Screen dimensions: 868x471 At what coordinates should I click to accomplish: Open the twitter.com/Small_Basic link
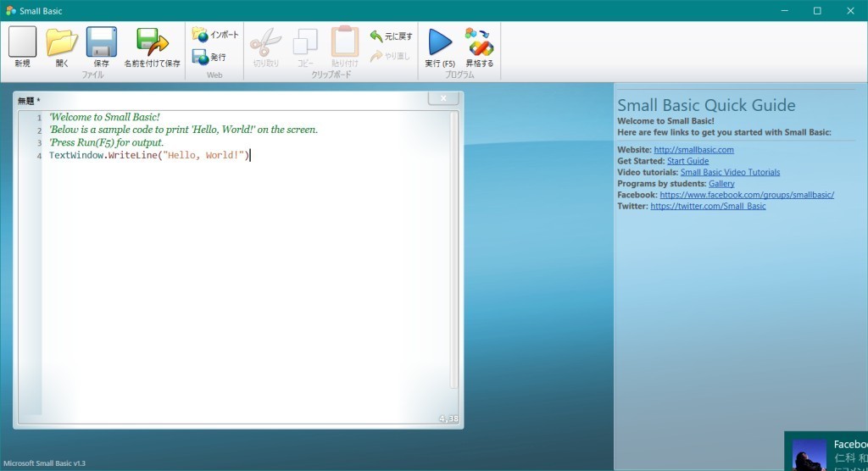[x=708, y=206]
